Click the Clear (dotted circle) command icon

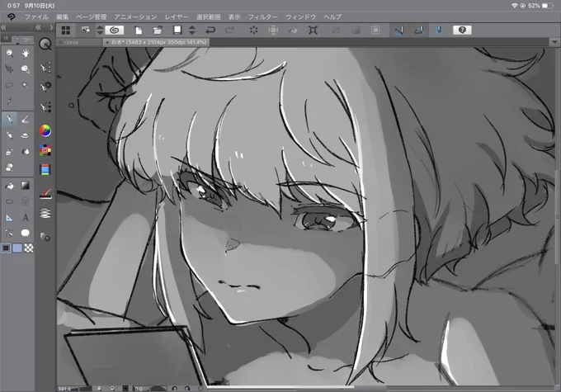pyautogui.click(x=253, y=30)
